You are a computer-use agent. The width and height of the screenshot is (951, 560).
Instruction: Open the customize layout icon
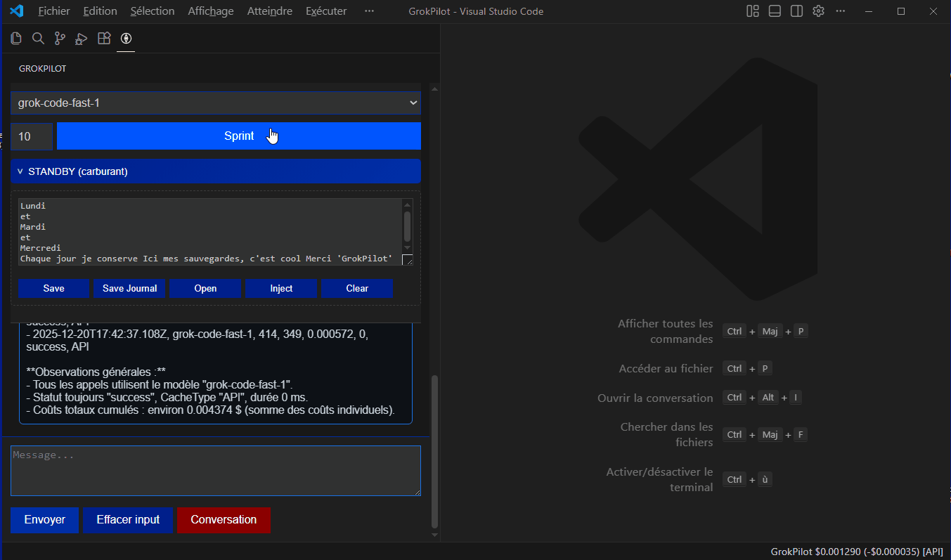753,11
